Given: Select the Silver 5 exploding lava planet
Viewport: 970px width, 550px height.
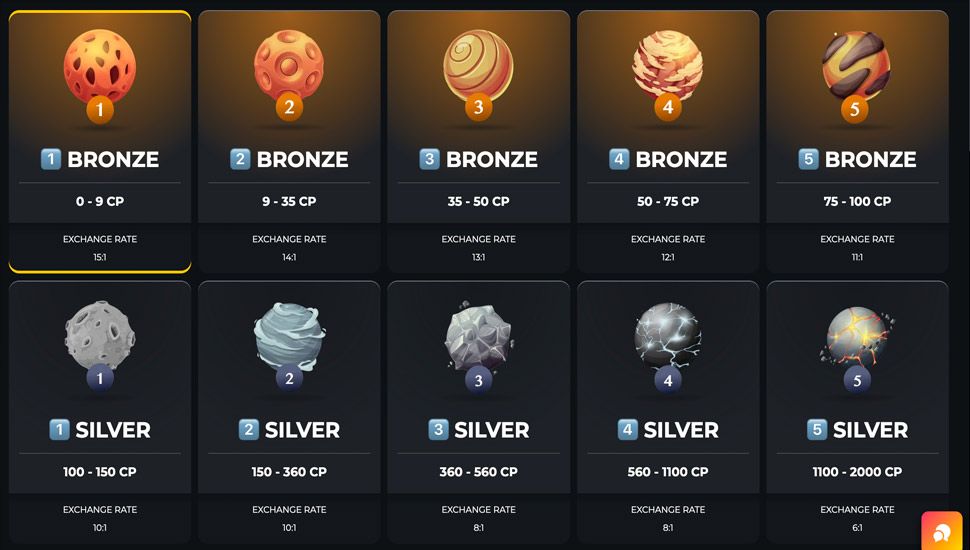Looking at the screenshot, I should pyautogui.click(x=856, y=337).
